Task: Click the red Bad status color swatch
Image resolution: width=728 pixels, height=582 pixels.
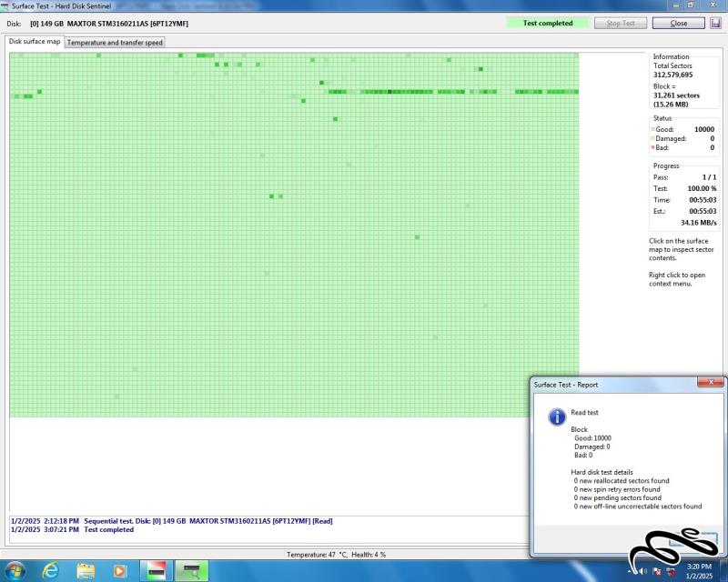Action: pos(652,147)
